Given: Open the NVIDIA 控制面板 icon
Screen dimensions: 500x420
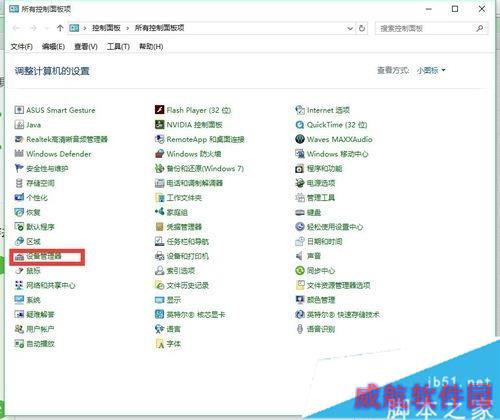Looking at the screenshot, I should 160,125.
